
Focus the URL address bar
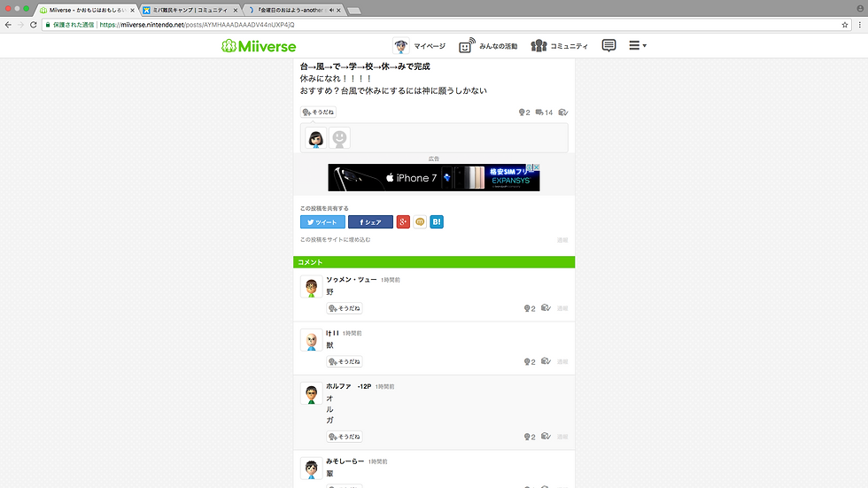coord(446,24)
